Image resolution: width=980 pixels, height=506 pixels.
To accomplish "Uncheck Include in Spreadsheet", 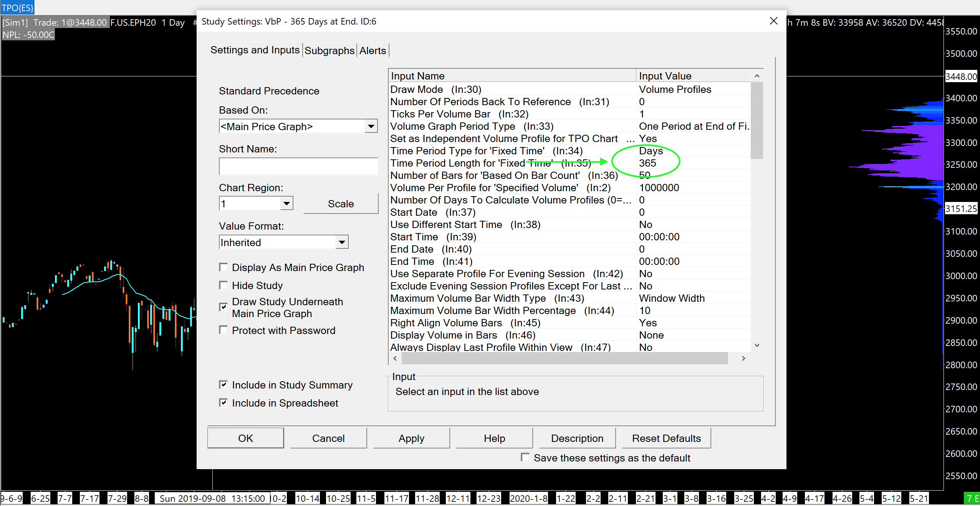I will click(x=223, y=403).
